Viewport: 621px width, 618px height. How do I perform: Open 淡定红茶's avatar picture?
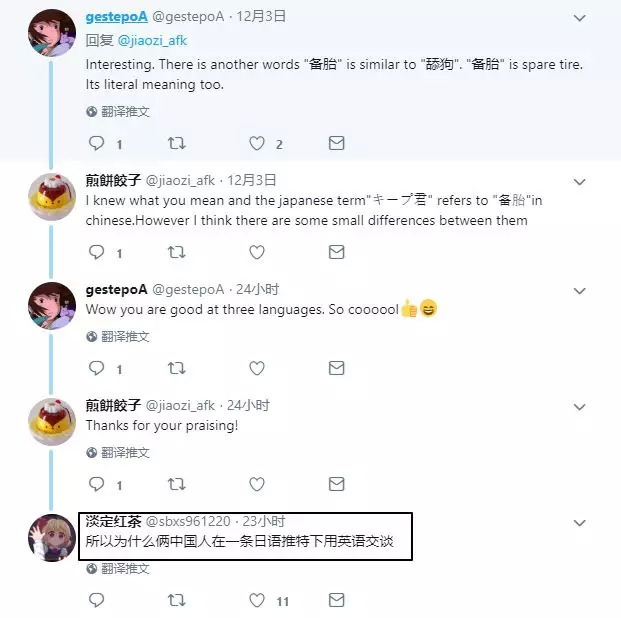[x=52, y=538]
